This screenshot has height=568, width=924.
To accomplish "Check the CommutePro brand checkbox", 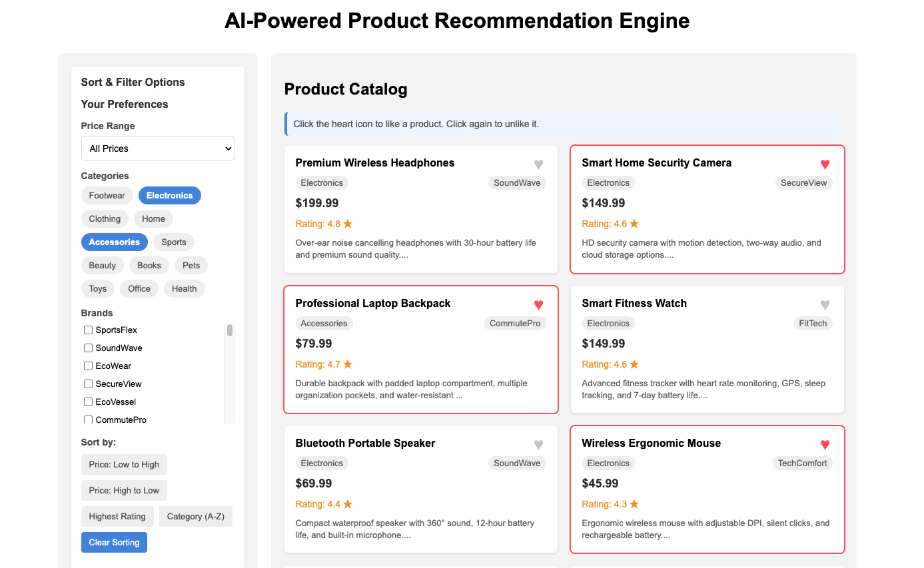I will (x=89, y=420).
